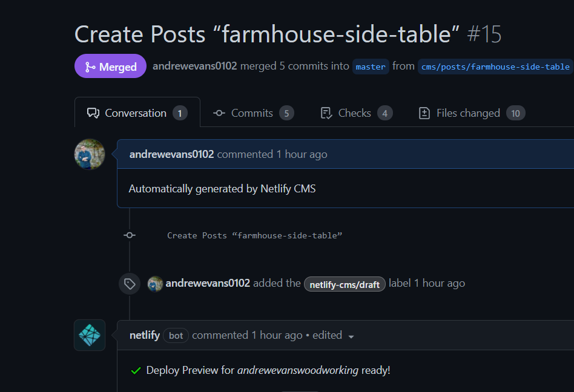
Task: Click the commit node icon beside the timeline
Action: tap(129, 235)
